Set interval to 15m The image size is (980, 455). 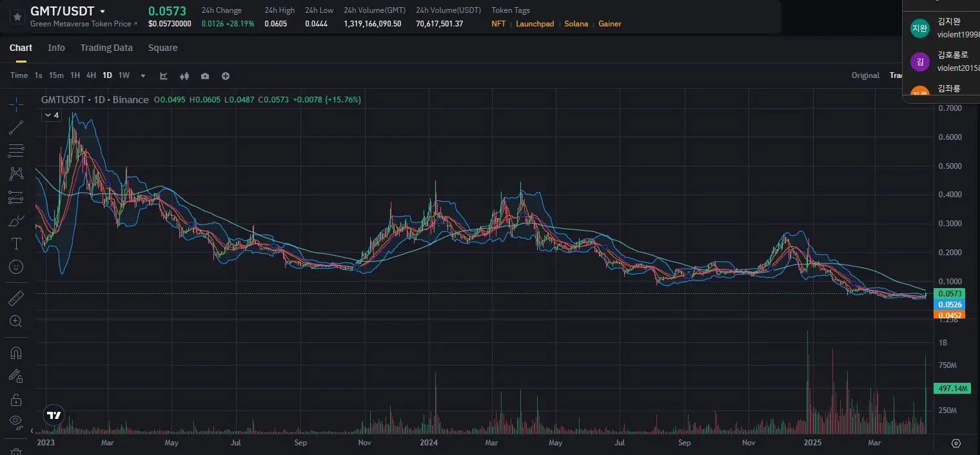(x=56, y=75)
